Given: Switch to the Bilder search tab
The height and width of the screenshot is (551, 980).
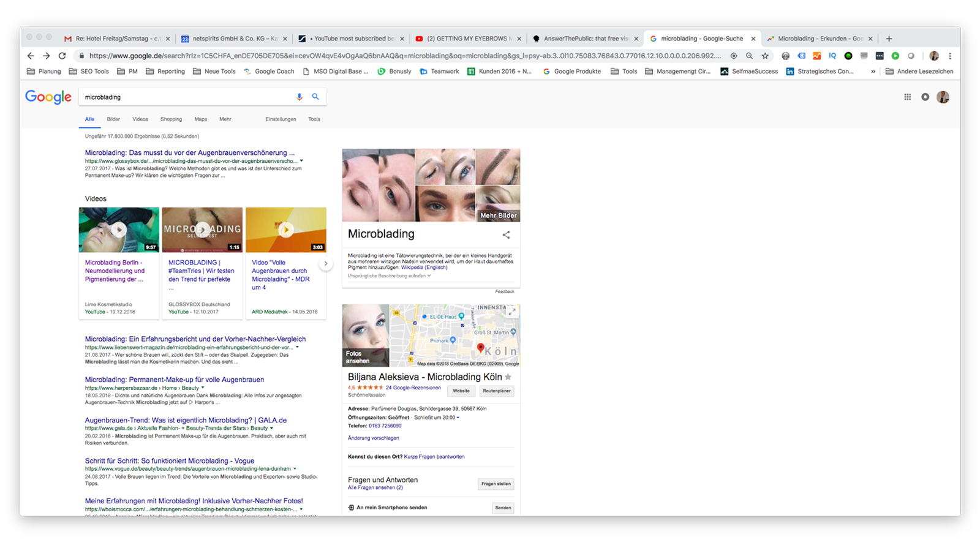Looking at the screenshot, I should pyautogui.click(x=113, y=119).
